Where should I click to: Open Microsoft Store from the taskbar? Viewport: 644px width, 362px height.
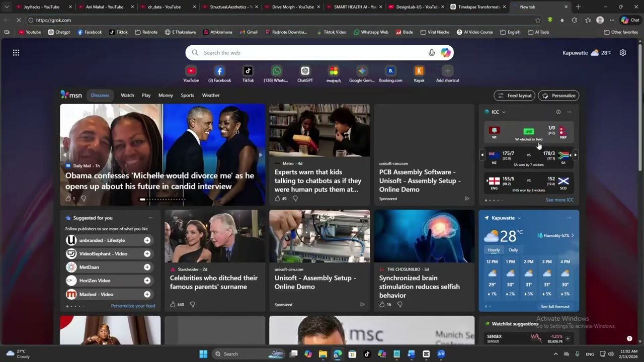click(352, 354)
